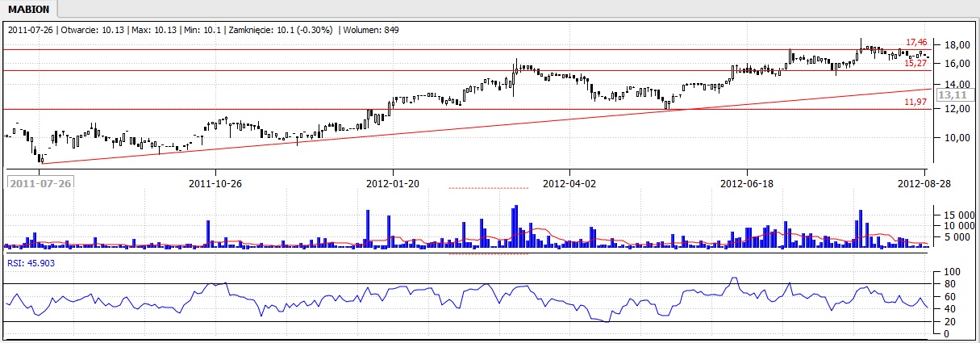
Task: Click the 15,27 horizontal level label
Action: tap(915, 62)
